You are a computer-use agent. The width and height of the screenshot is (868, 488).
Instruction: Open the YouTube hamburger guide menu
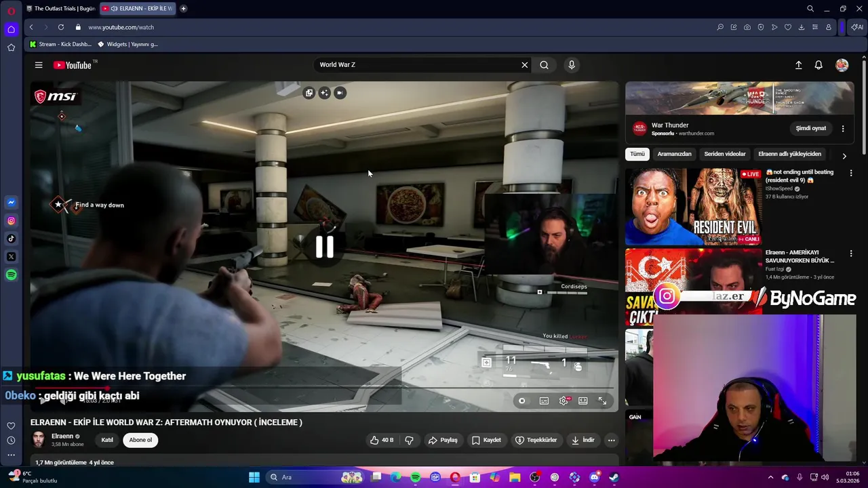pos(39,65)
